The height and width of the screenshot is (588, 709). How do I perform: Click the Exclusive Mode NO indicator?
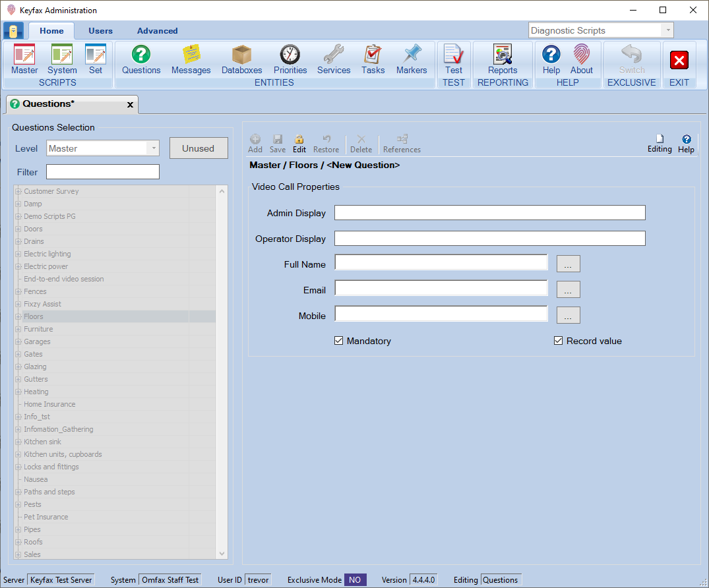[355, 580]
